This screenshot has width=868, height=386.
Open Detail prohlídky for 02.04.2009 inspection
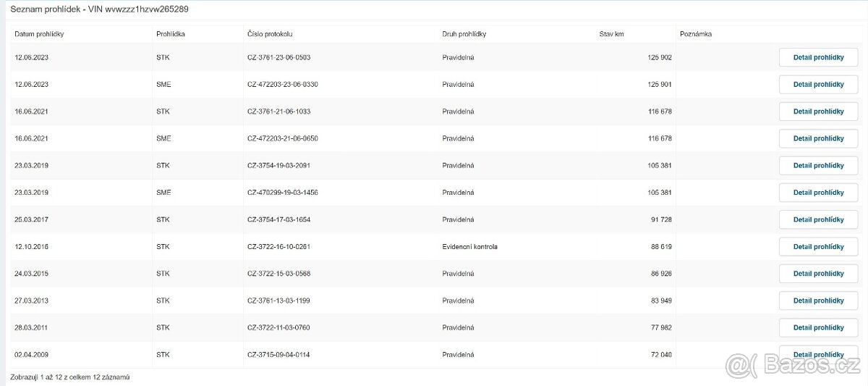(x=818, y=354)
